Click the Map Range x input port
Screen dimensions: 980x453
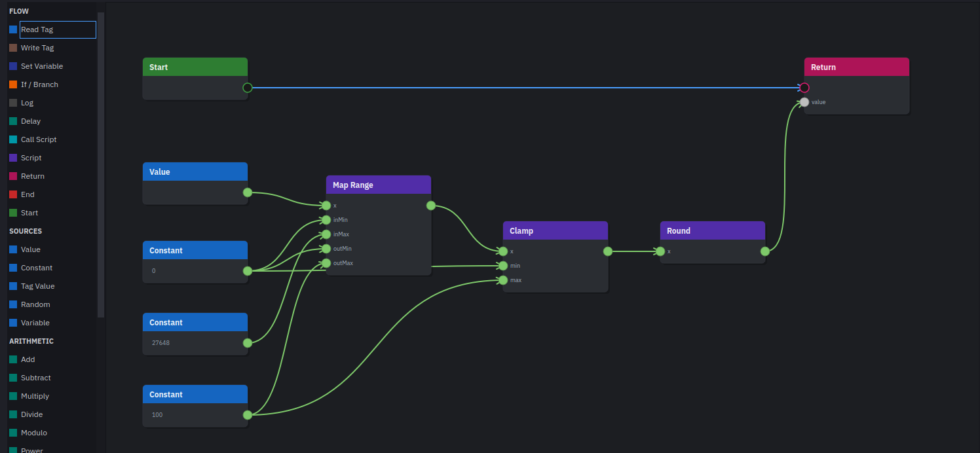coord(326,206)
